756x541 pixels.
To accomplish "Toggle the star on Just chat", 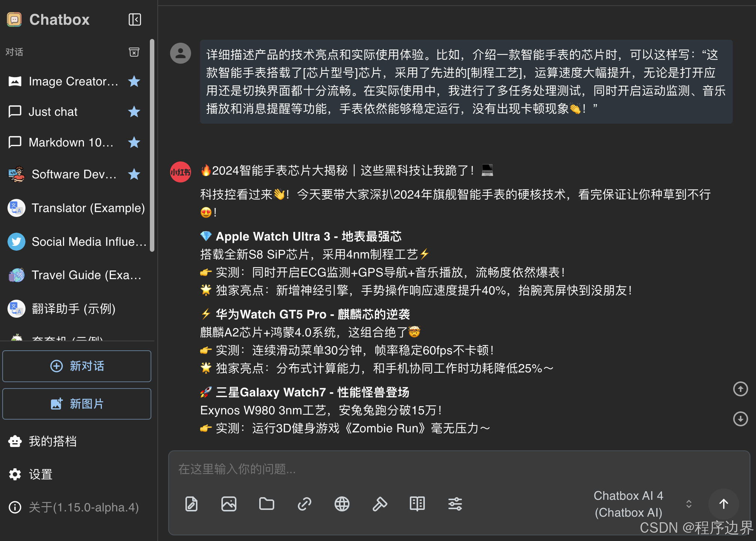I will pyautogui.click(x=134, y=112).
